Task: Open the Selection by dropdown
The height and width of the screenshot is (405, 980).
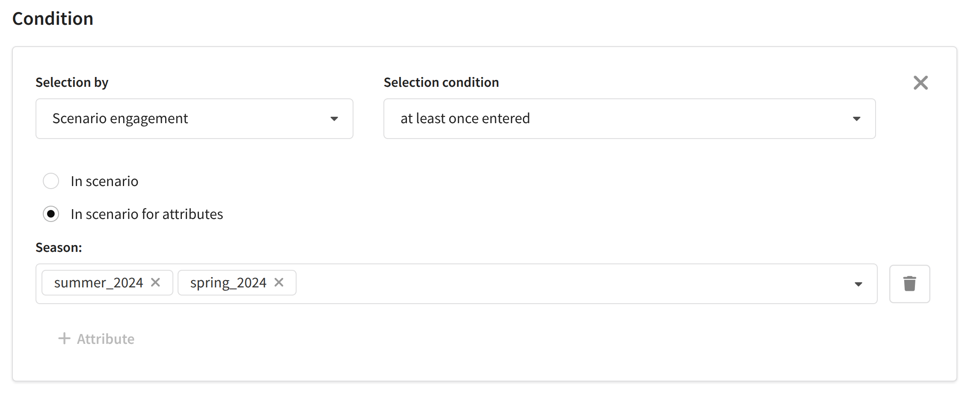Action: click(194, 119)
